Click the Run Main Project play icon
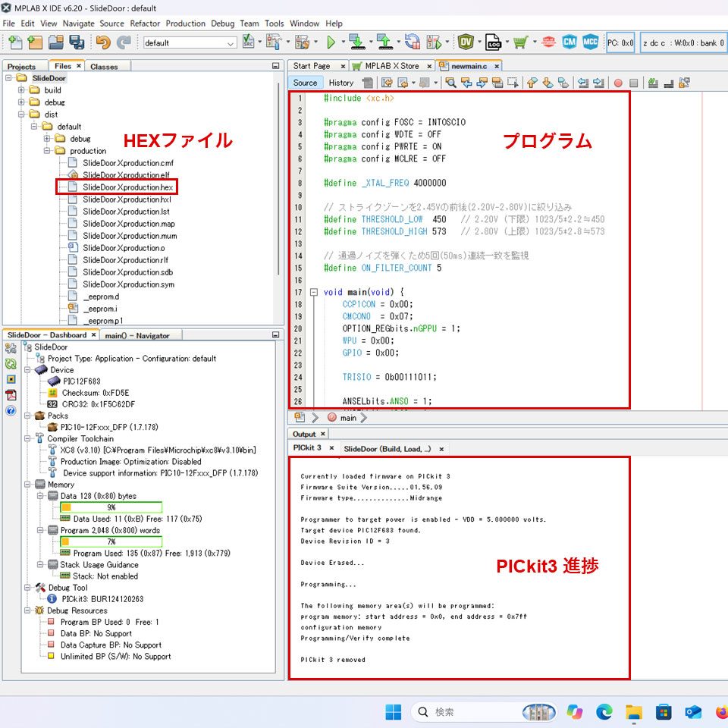The height and width of the screenshot is (728, 728). pos(330,42)
